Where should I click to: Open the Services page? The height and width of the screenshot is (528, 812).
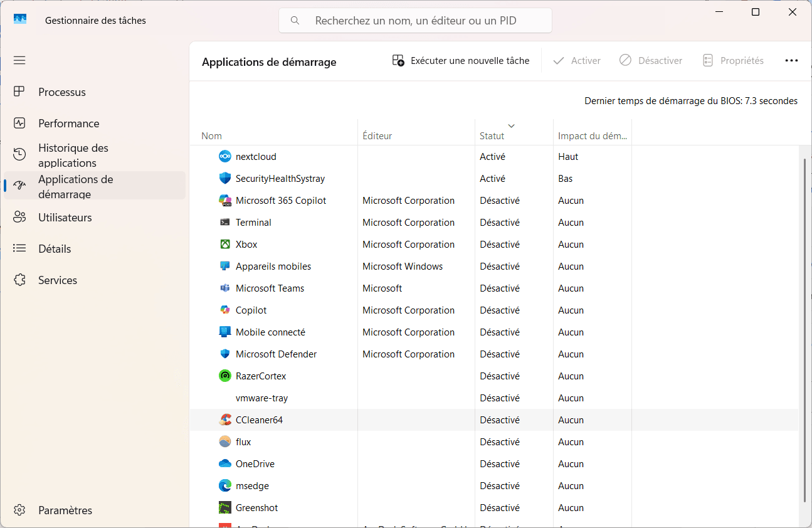pos(95,280)
